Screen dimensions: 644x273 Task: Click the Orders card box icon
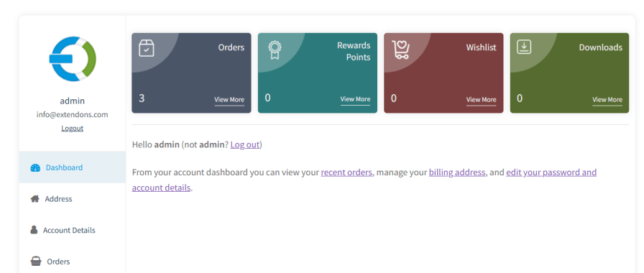pos(147,48)
